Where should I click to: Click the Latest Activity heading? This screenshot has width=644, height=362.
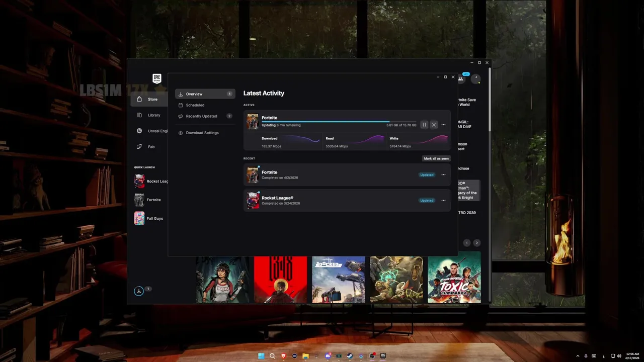click(264, 93)
